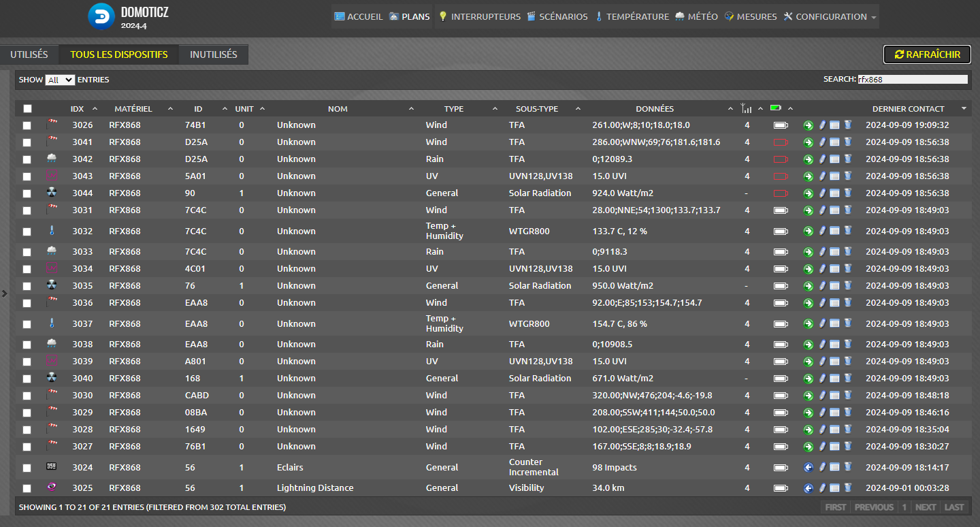The height and width of the screenshot is (527, 980).
Task: Click the rain cloud icon for idx 3042
Action: click(x=52, y=159)
